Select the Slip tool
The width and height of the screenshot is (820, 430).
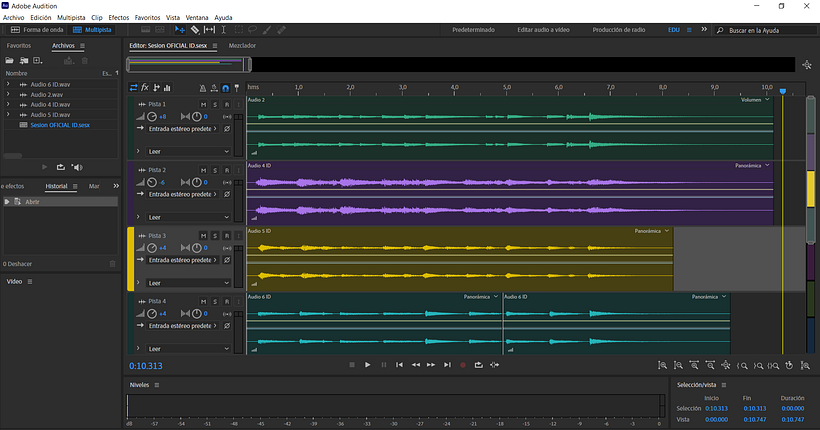(x=209, y=30)
